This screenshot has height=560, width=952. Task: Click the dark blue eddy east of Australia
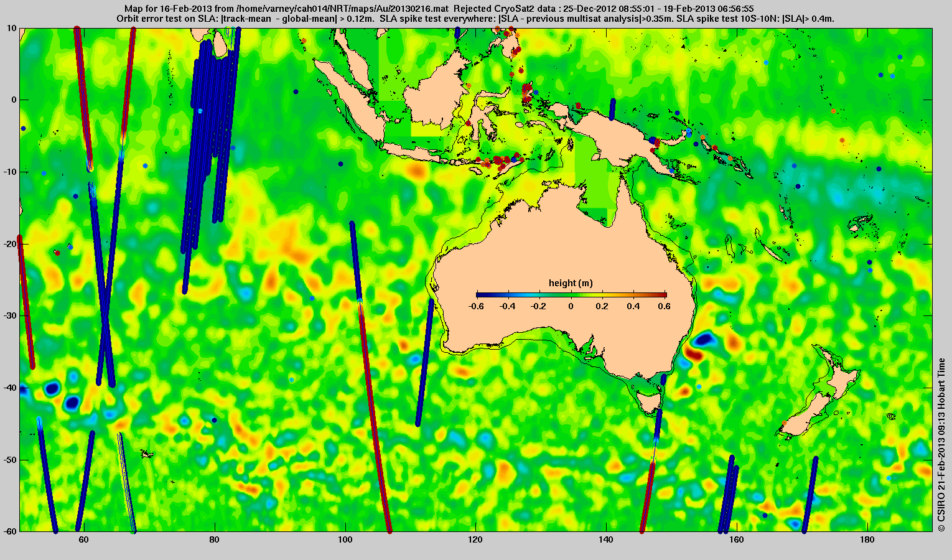(x=705, y=339)
